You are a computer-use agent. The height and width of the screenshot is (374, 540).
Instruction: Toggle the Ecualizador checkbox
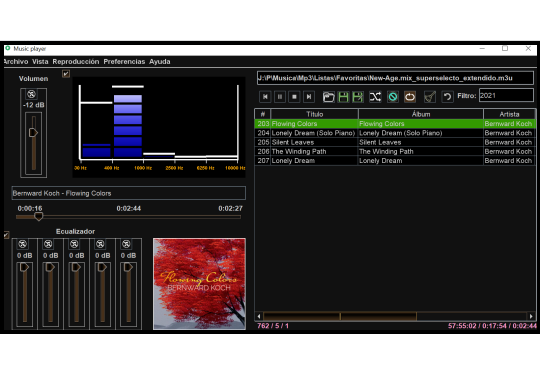coord(6,235)
